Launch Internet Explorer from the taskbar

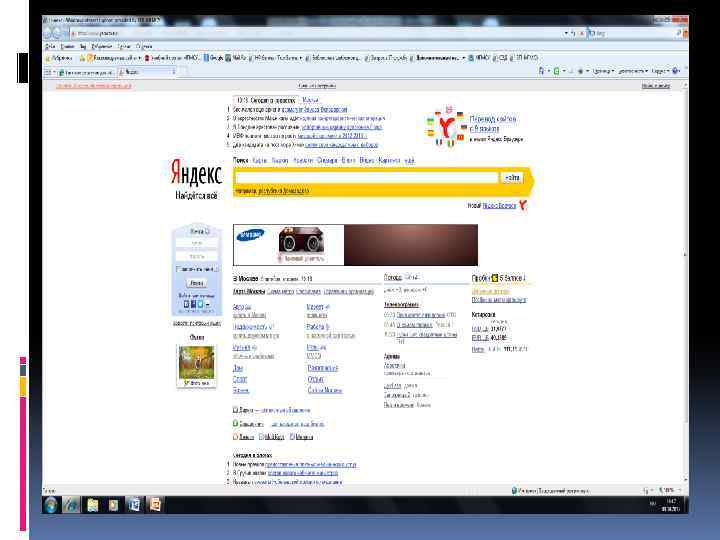tap(71, 505)
